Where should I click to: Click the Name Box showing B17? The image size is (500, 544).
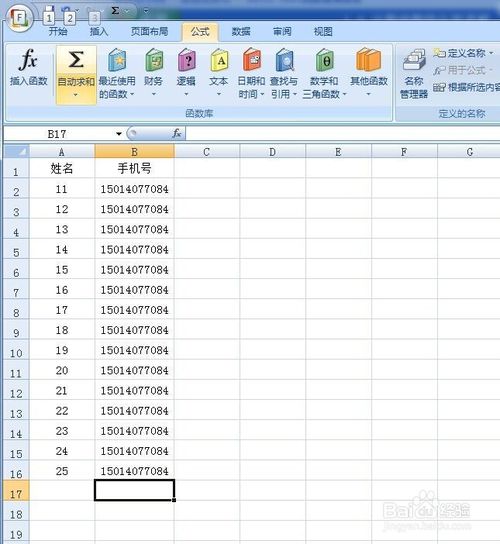point(57,134)
